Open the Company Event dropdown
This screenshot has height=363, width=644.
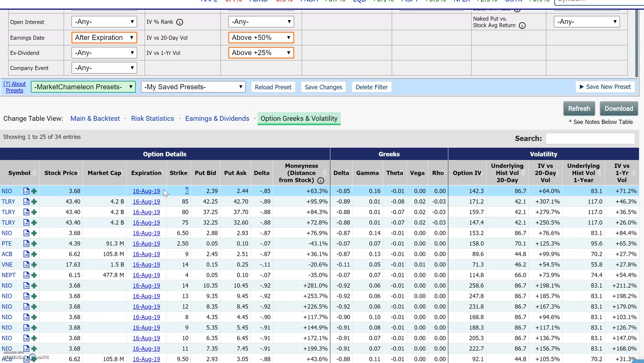pos(104,68)
